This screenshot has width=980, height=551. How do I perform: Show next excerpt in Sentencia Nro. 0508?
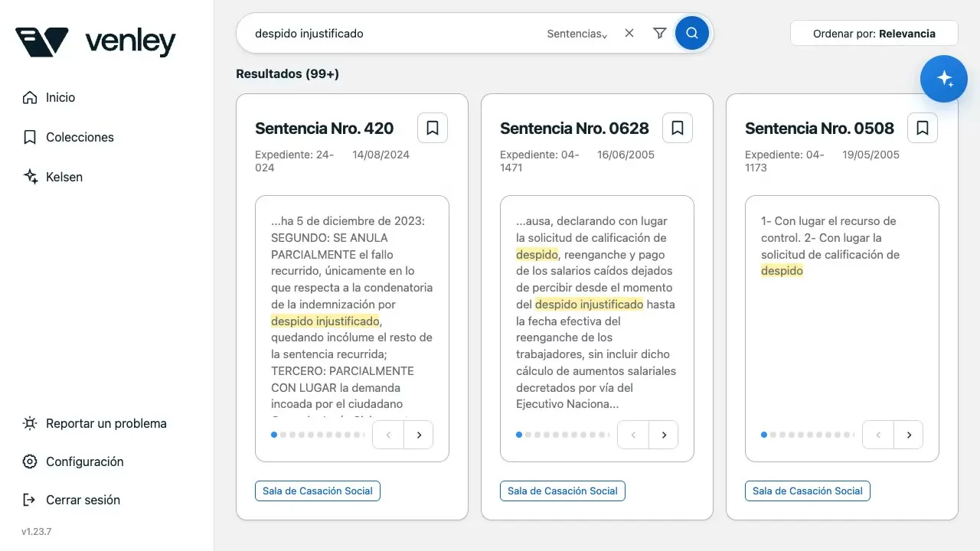tap(909, 435)
